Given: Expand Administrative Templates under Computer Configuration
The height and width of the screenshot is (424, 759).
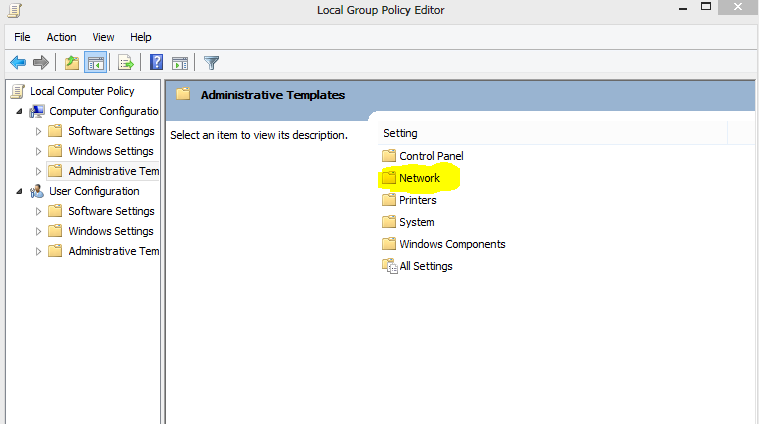Looking at the screenshot, I should click(x=38, y=171).
